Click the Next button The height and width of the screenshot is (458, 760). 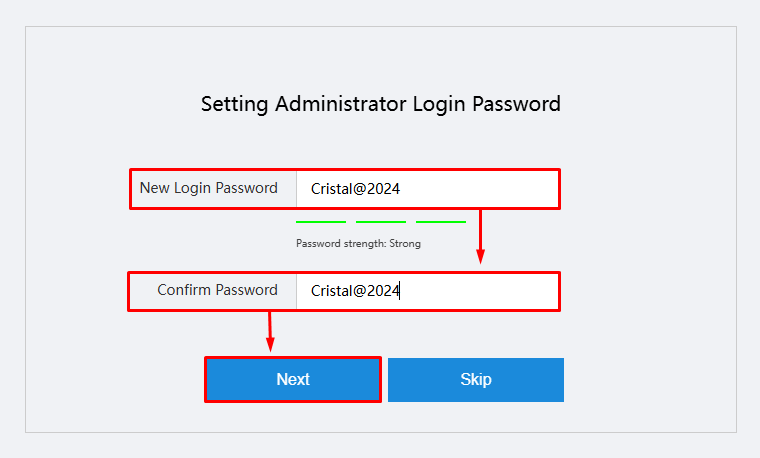tap(293, 379)
